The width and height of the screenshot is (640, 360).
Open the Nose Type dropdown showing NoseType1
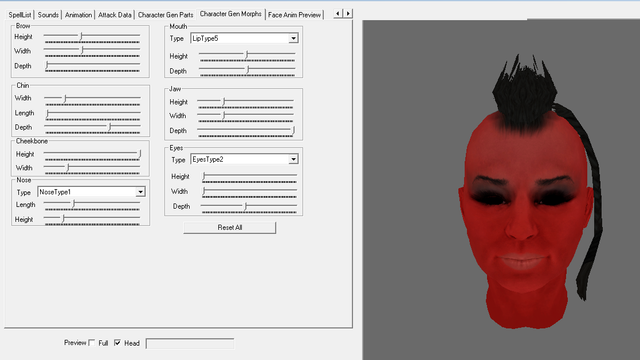click(91, 192)
